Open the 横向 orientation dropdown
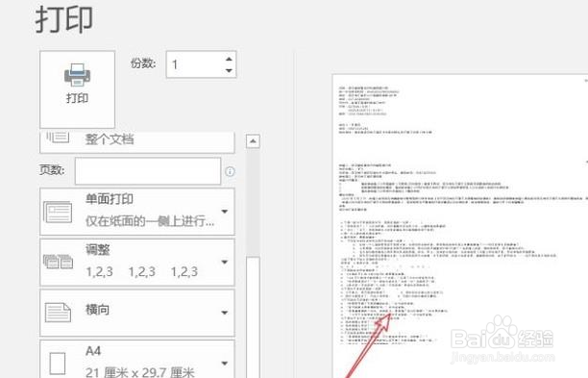This screenshot has height=378, width=588. click(137, 313)
